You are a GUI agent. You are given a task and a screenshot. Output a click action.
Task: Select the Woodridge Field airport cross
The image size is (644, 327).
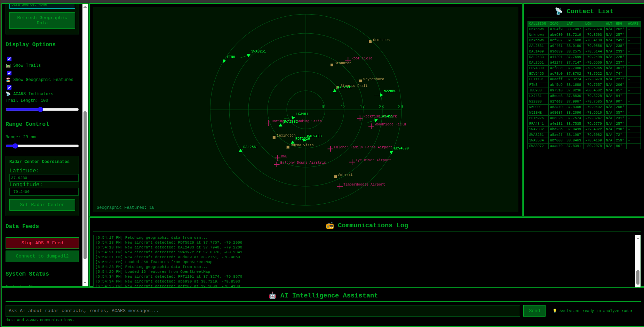coord(371,126)
